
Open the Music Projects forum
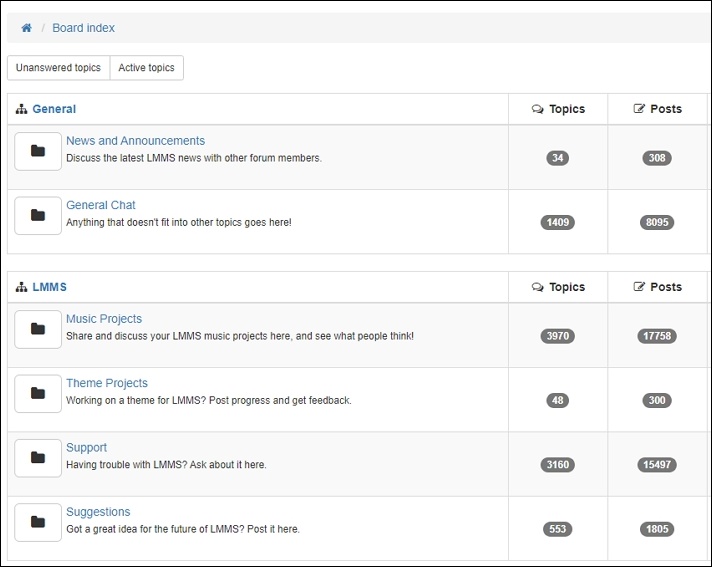[x=104, y=319]
